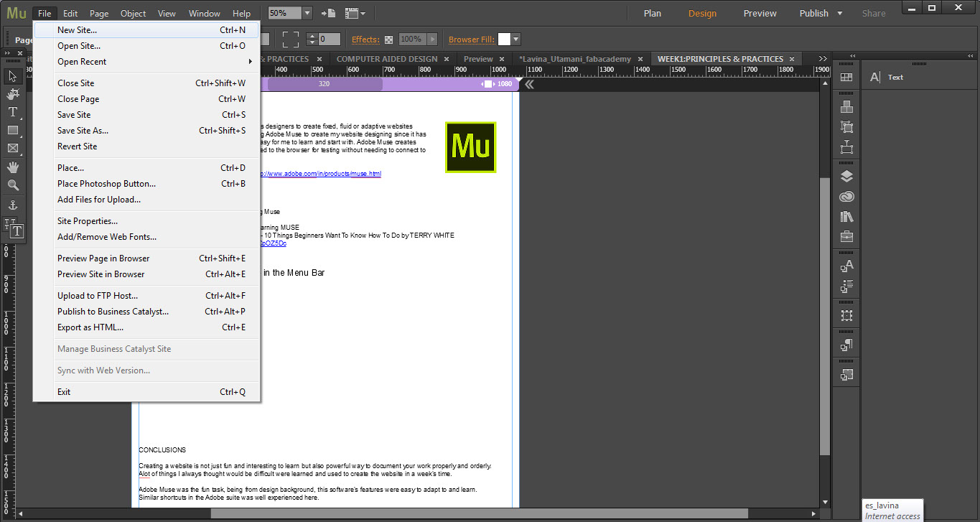Click the vertical scrollbar thumb
The height and width of the screenshot is (522, 980).
[x=825, y=317]
